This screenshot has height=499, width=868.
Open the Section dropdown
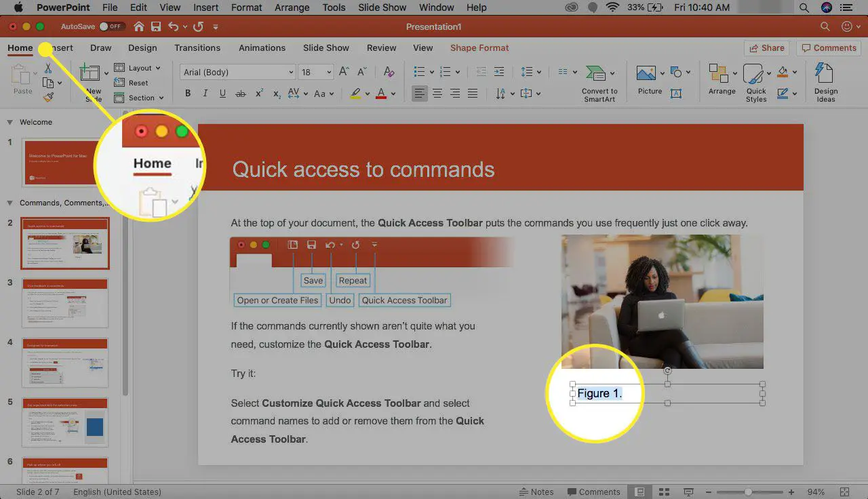click(x=138, y=98)
